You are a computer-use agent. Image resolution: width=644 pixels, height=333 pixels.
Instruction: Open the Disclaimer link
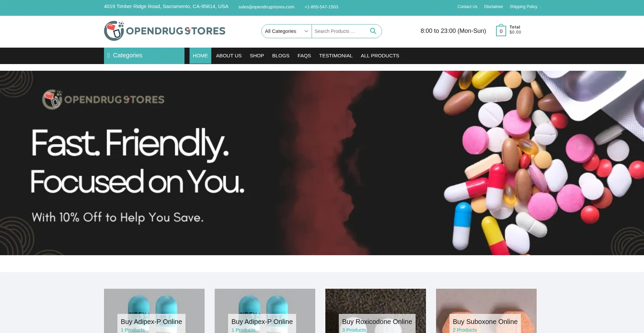tap(493, 7)
